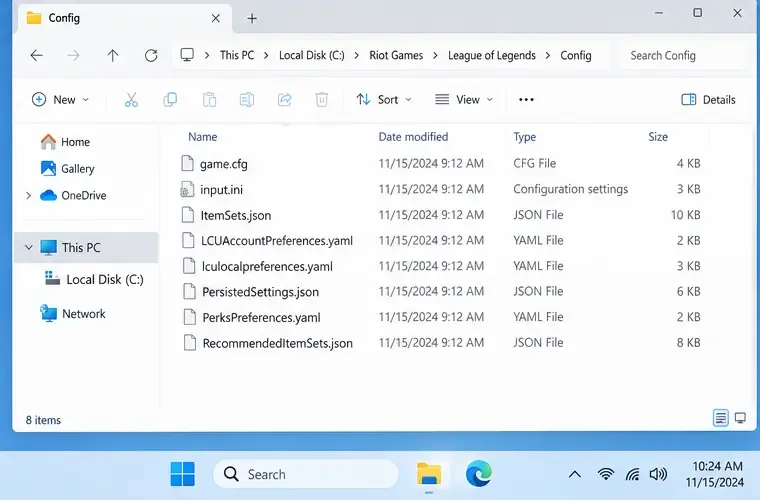Navigate to This PC breadcrumb

click(x=237, y=55)
